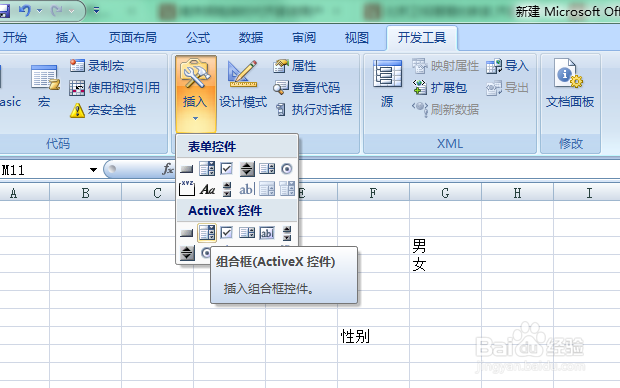Switch to the 公式 tab
Image resolution: width=620 pixels, height=388 pixels.
coord(198,38)
